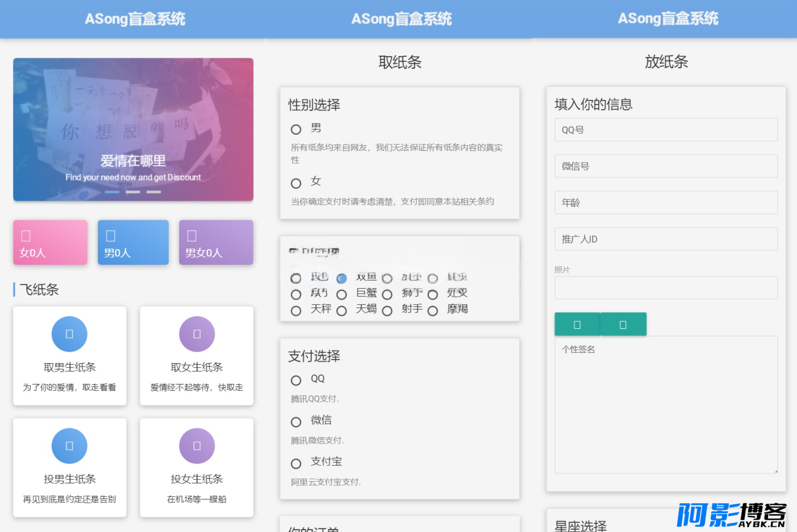Viewport: 797px width, 532px height.
Task: Select the 男 gender radio button
Action: click(296, 130)
